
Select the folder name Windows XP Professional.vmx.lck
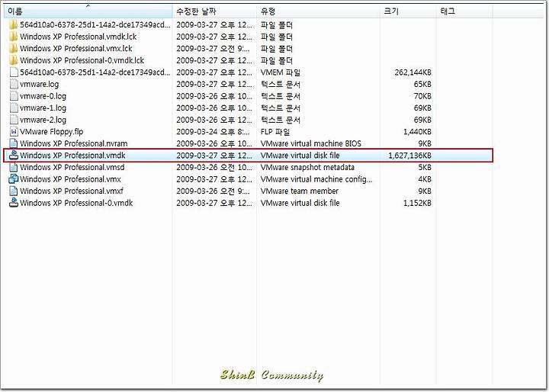pyautogui.click(x=76, y=48)
